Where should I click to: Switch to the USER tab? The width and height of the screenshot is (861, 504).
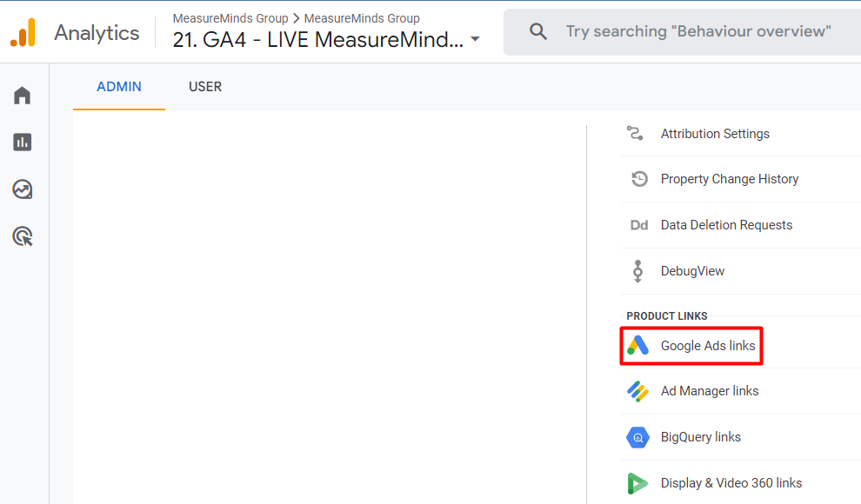tap(205, 87)
